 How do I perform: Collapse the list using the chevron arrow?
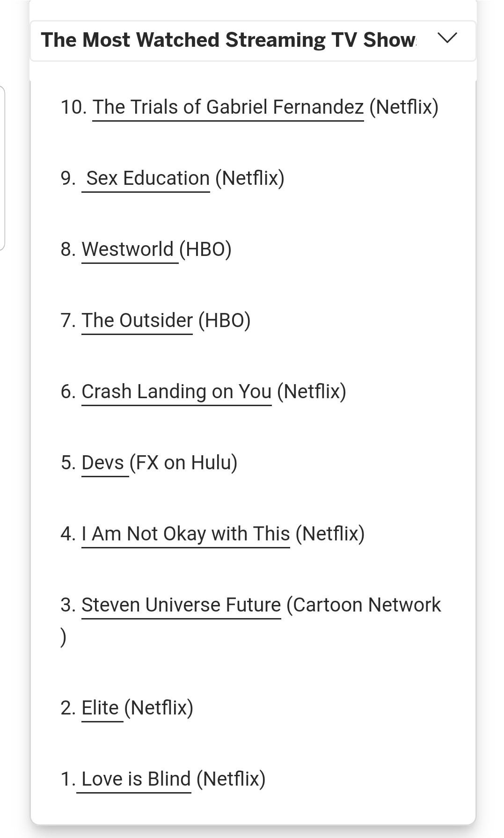447,37
